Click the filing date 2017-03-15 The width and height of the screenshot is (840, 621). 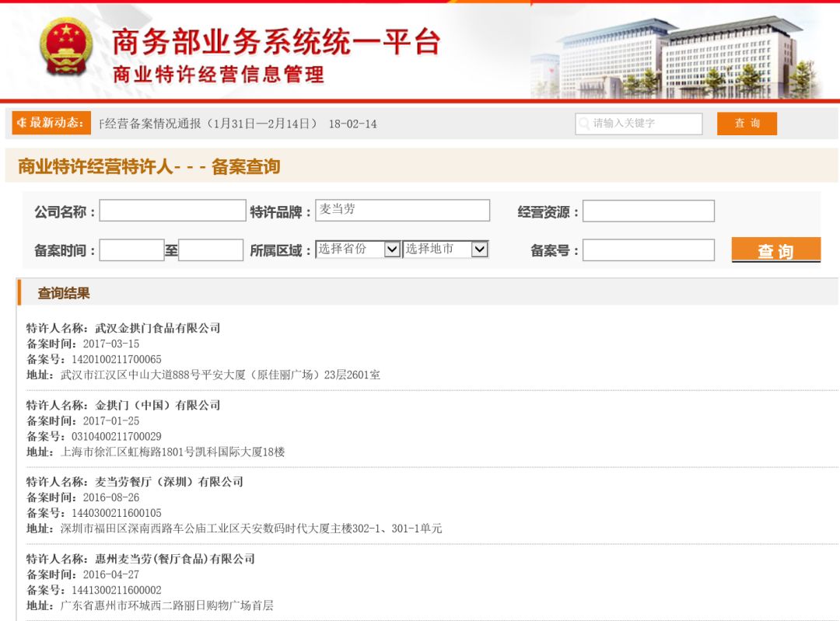point(111,344)
